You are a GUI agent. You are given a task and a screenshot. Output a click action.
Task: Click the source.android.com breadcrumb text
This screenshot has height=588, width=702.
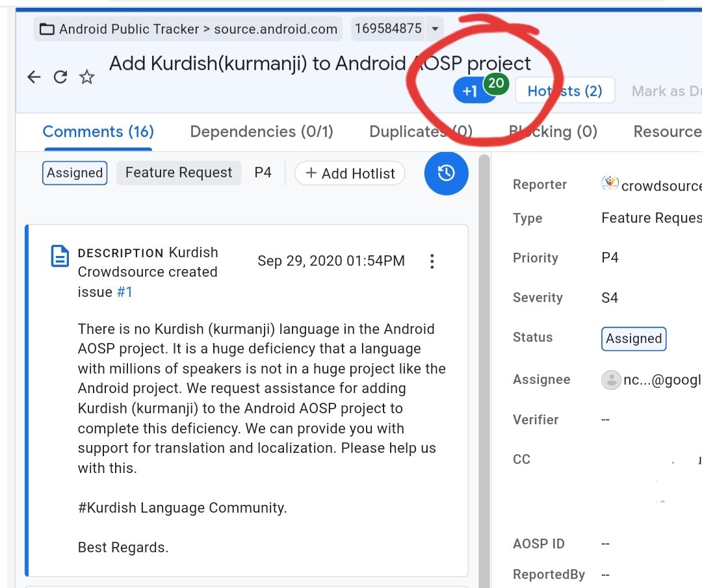point(276,29)
